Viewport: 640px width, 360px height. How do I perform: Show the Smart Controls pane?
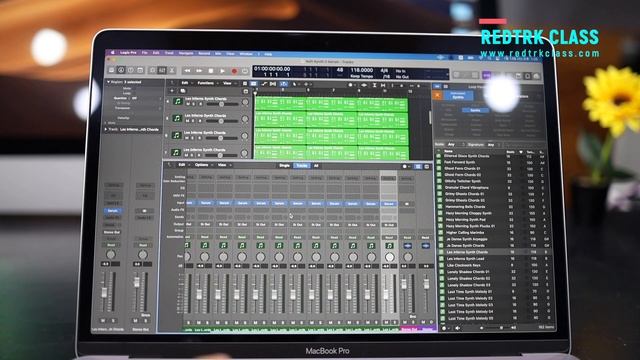[x=153, y=70]
